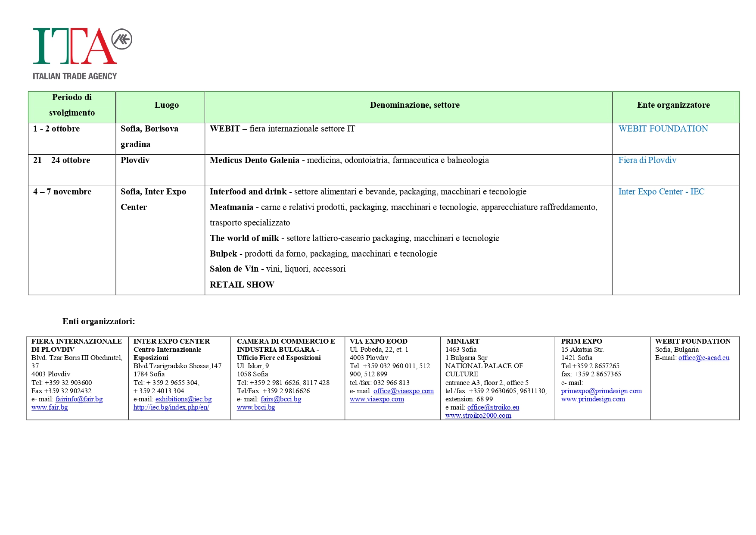
Task: Open the WEBIT FOUNDATION organizer link
Action: pos(663,129)
